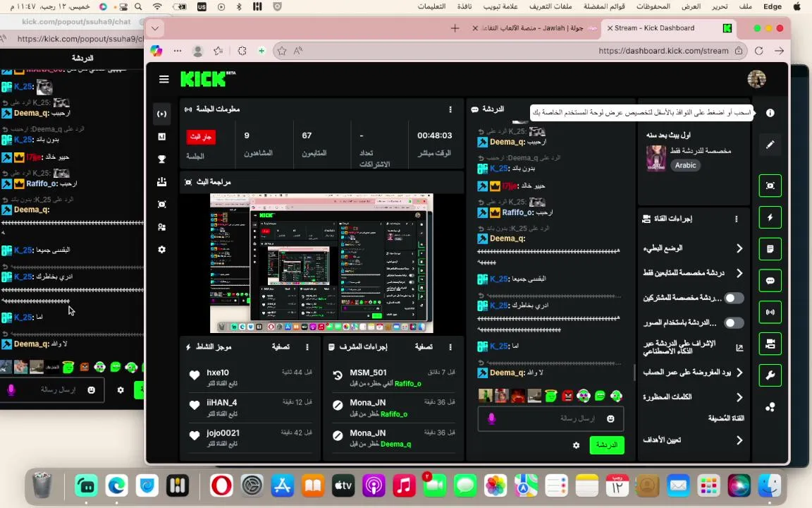Click the green الدردشة send button
The image size is (812, 508).
point(606,445)
